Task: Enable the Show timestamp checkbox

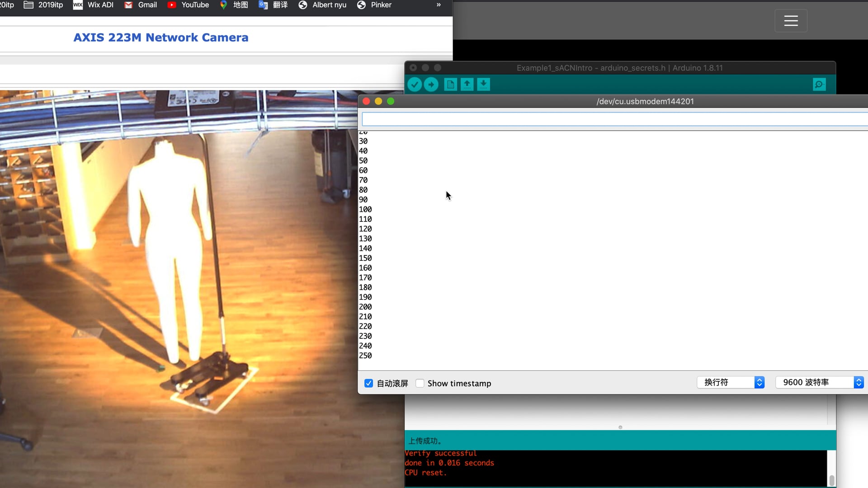Action: [420, 383]
